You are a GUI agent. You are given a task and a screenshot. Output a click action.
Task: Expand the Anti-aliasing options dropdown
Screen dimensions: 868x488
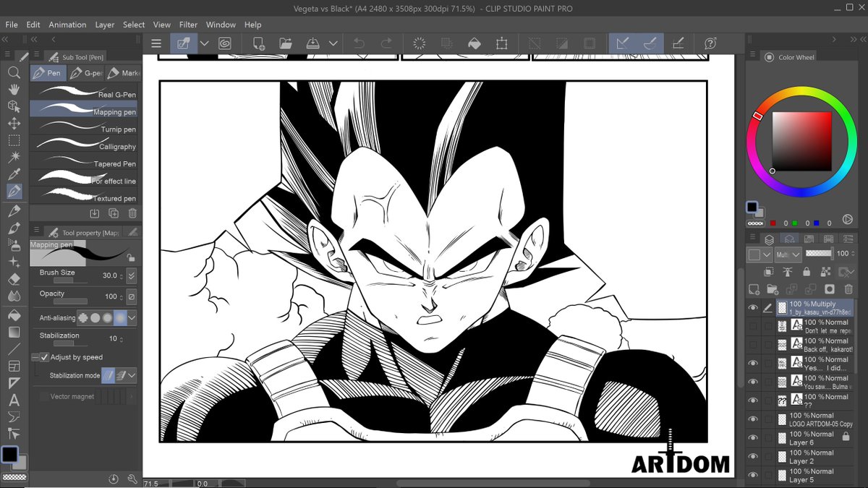[132, 317]
